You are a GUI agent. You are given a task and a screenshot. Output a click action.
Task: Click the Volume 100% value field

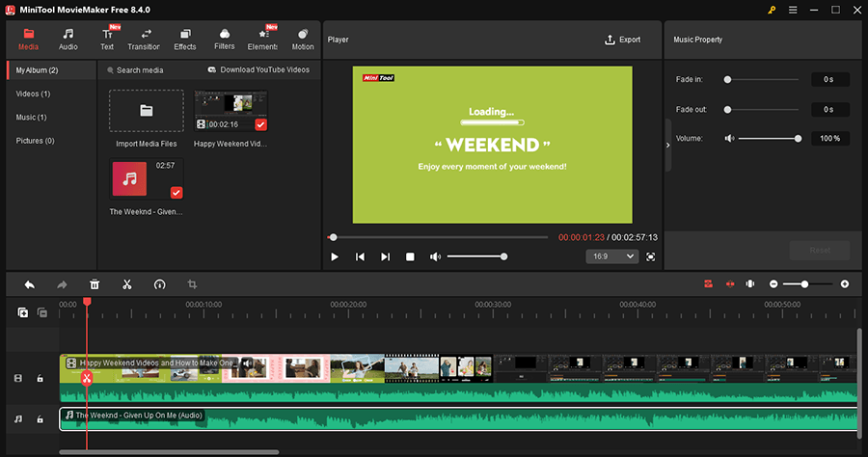tap(830, 138)
